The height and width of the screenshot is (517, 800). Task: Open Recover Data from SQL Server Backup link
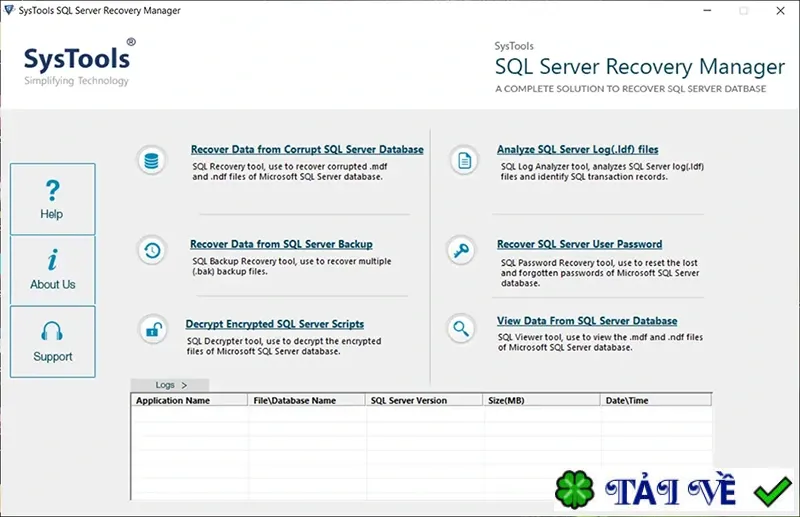click(x=281, y=244)
